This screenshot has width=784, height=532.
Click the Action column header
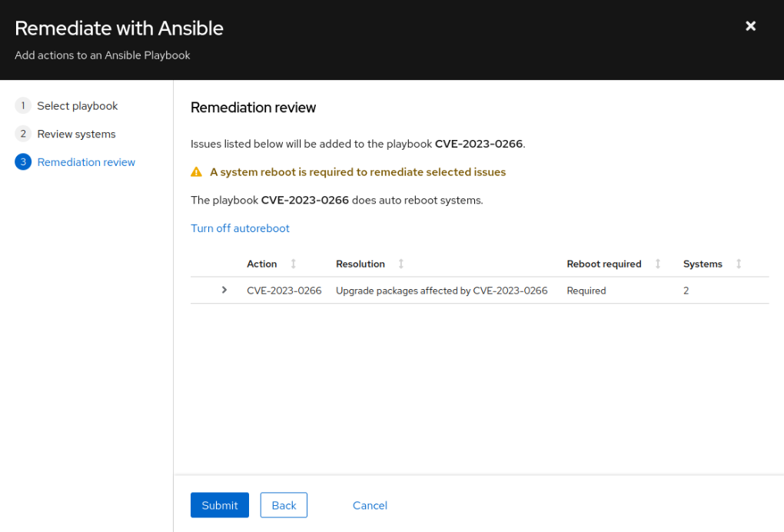261,264
